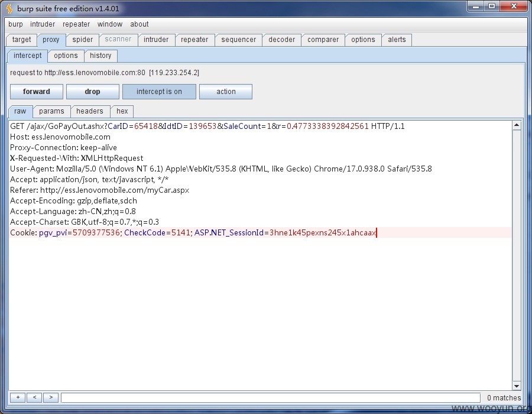Forward the intercepted request
The image size is (532, 414).
(36, 92)
